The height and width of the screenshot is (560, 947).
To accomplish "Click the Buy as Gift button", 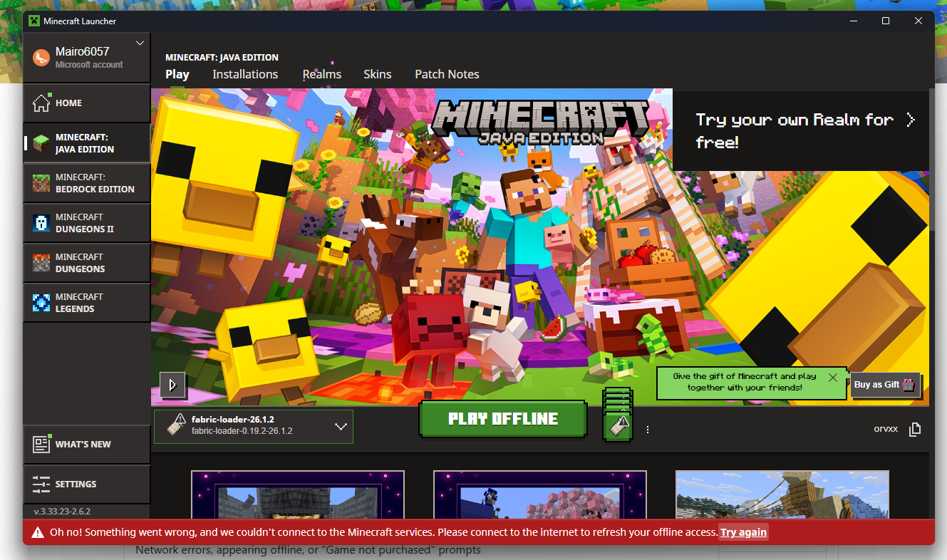I will 885,385.
